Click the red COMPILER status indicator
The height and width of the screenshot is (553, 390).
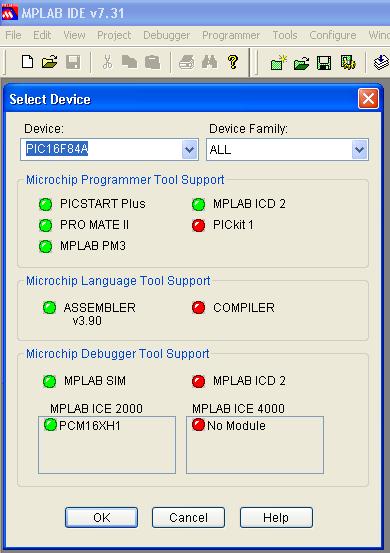coord(199,308)
